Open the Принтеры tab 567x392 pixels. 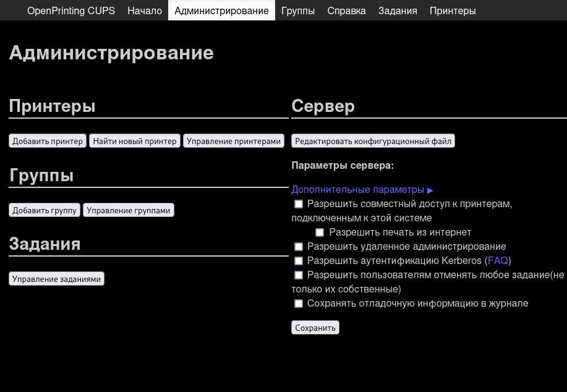pos(452,11)
